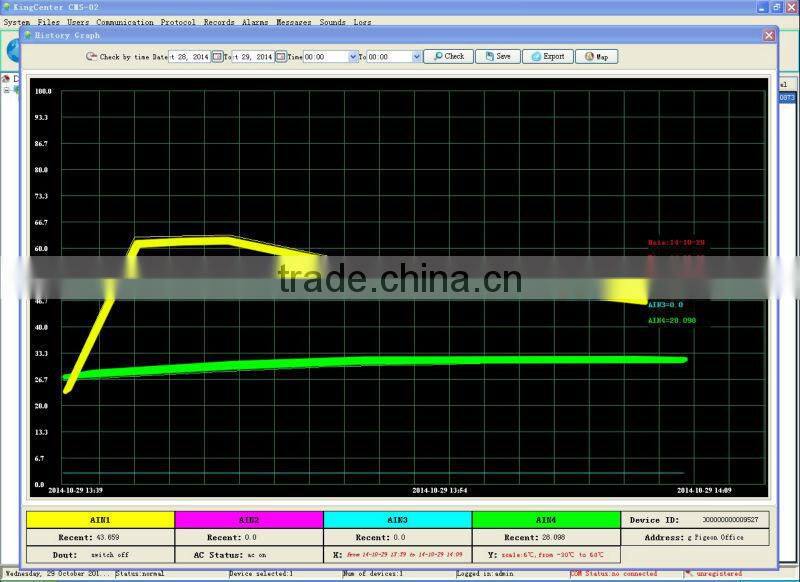Open the Communication menu
This screenshot has height=582, width=800.
(x=125, y=21)
